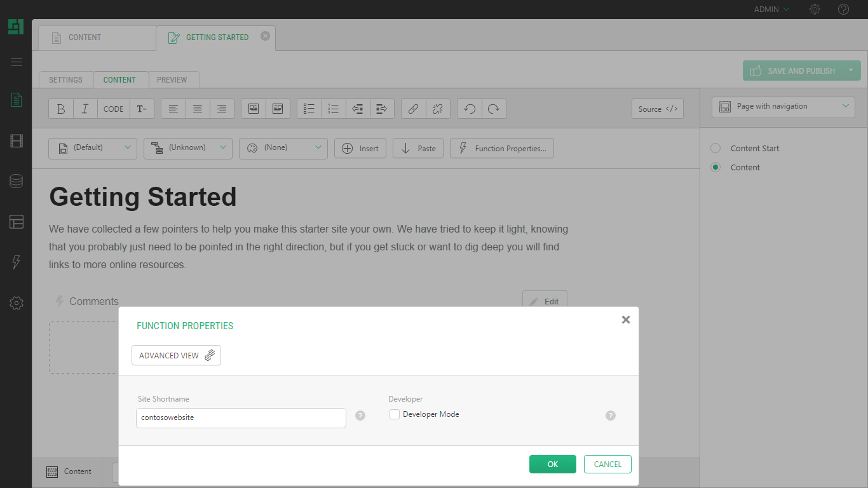Open the Page with navigation dropdown
The image size is (868, 488).
[x=783, y=107]
